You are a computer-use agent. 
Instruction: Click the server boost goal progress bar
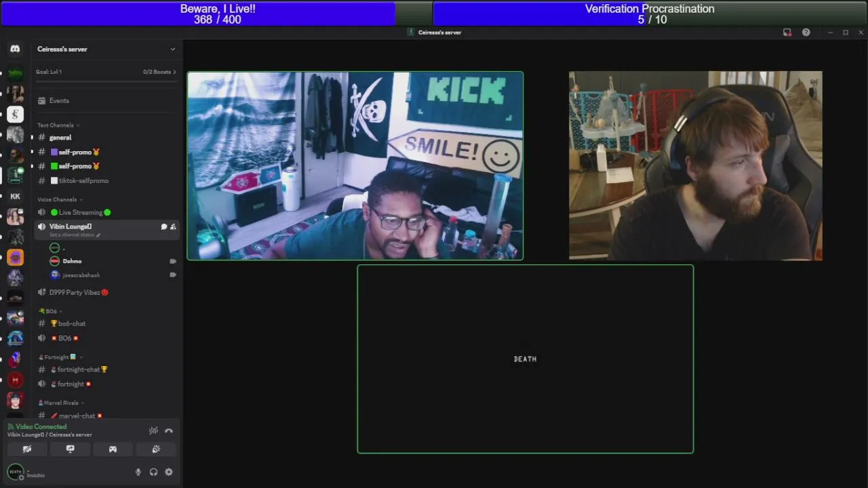[106, 81]
